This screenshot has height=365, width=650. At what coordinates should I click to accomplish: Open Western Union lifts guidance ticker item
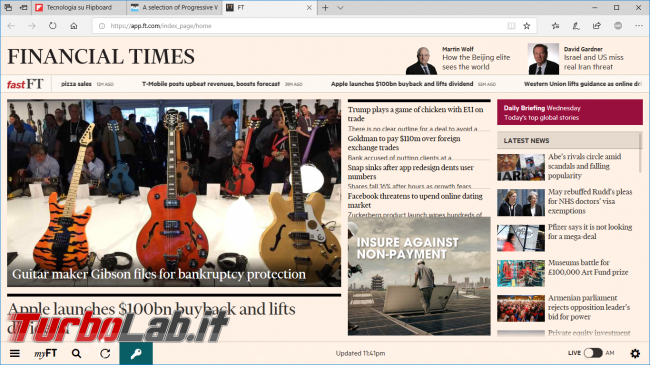(x=583, y=84)
